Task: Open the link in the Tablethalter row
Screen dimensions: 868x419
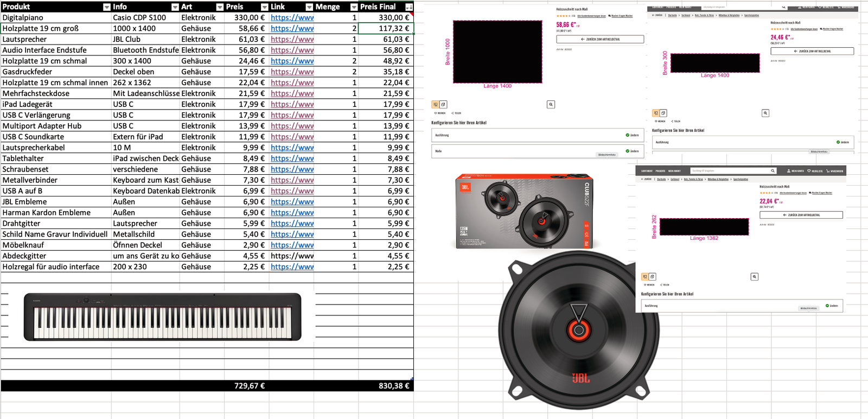Action: click(x=292, y=158)
